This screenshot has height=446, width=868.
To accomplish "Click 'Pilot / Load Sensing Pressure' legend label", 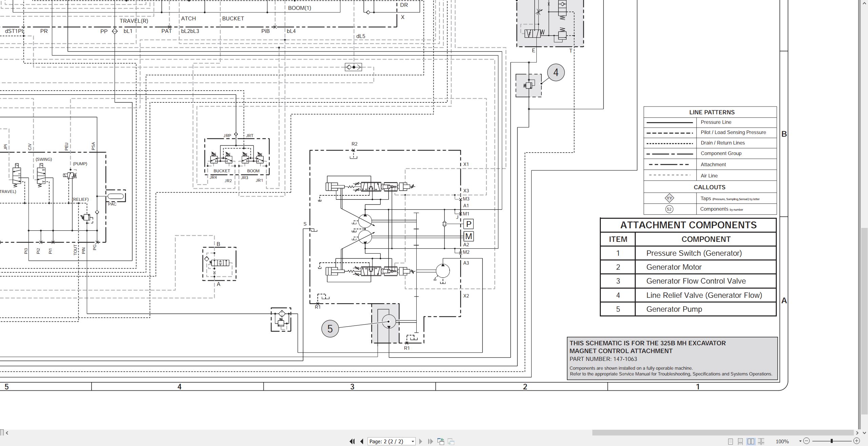I will [x=733, y=132].
